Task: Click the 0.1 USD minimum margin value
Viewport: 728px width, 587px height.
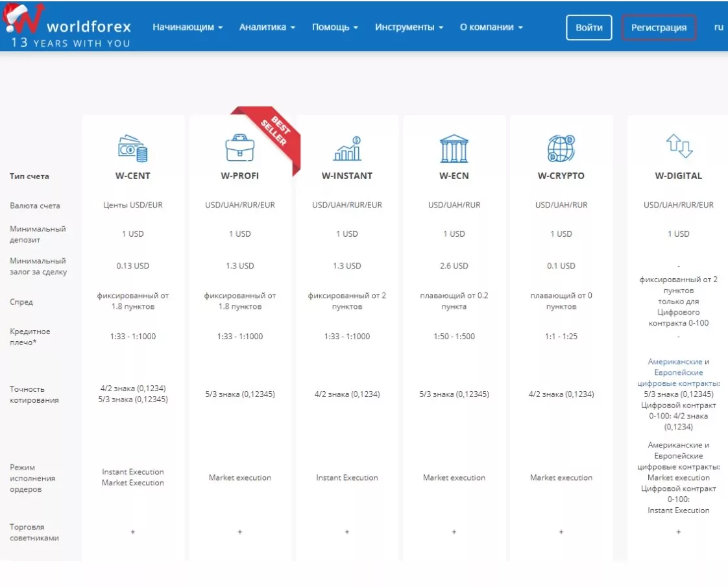Action: (x=561, y=266)
